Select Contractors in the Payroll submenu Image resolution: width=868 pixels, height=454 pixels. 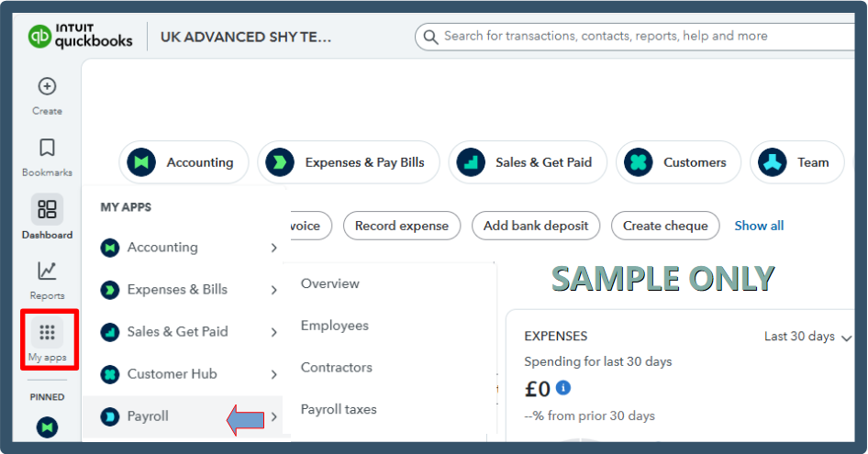tap(336, 368)
